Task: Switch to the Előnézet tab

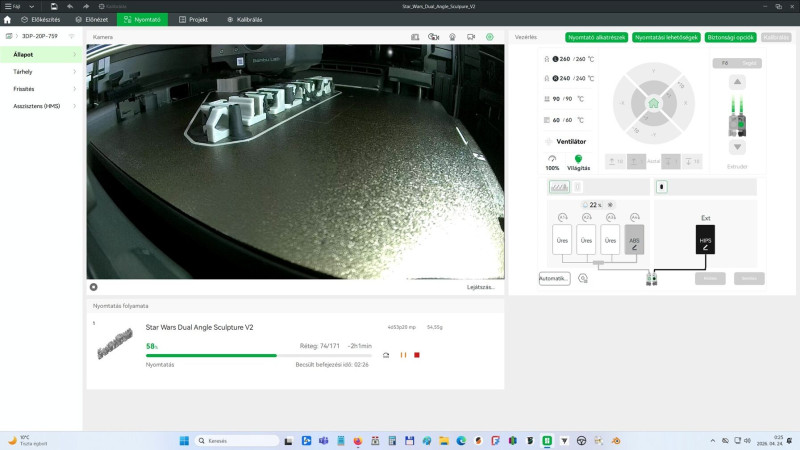Action: 92,19
